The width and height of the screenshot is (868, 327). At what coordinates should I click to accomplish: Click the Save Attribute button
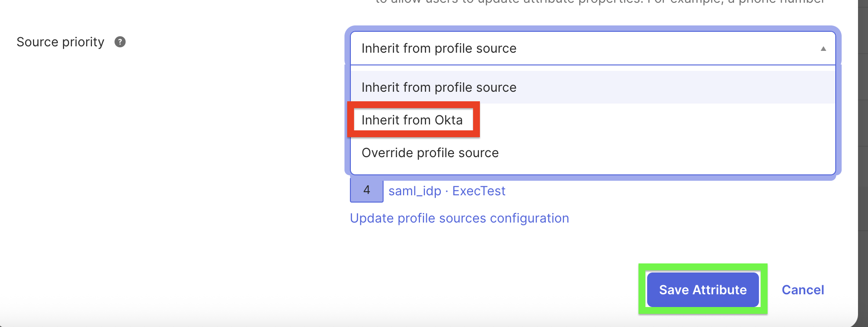[x=703, y=290]
